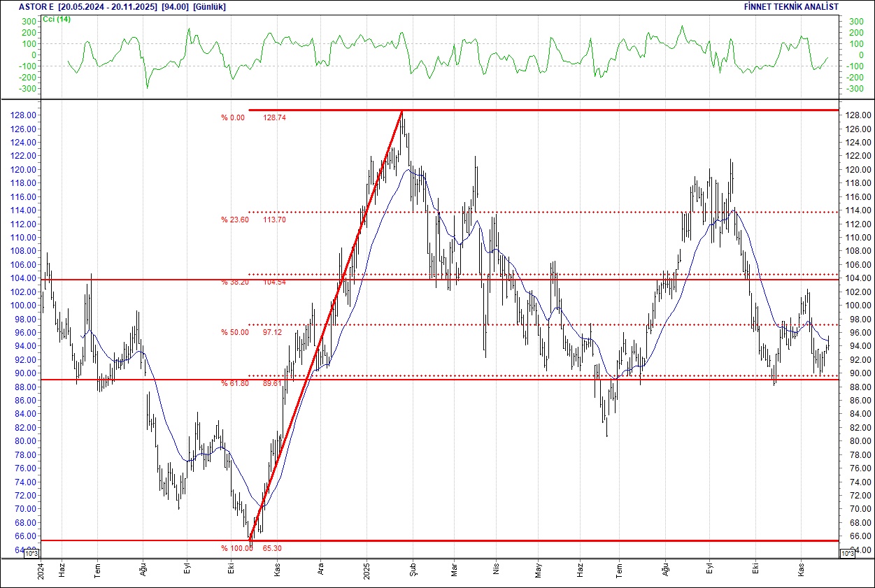Click the 10^3 scale marker bottom left
The width and height of the screenshot is (875, 588).
tap(32, 554)
